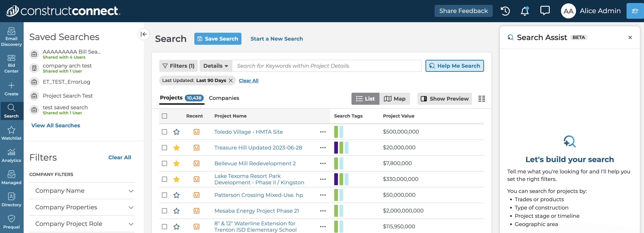
Task: Open the Toledo Village - HMTA Site project
Action: 249,132
